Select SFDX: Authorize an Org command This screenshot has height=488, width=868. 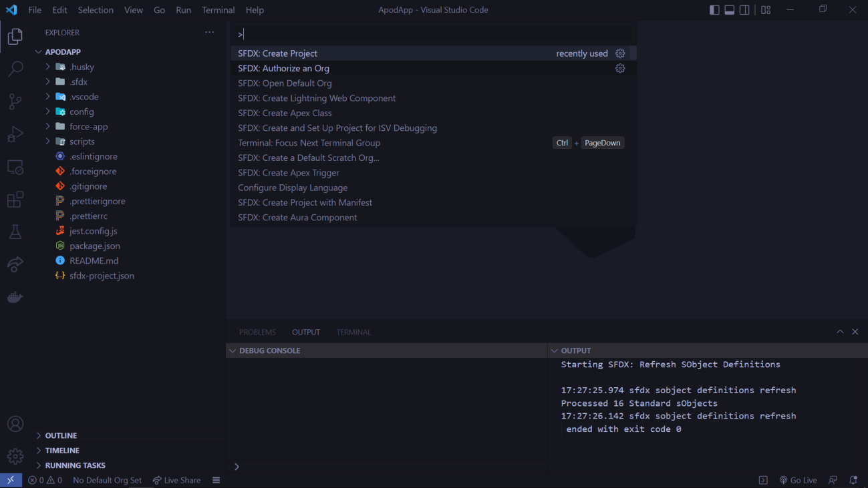click(x=283, y=68)
